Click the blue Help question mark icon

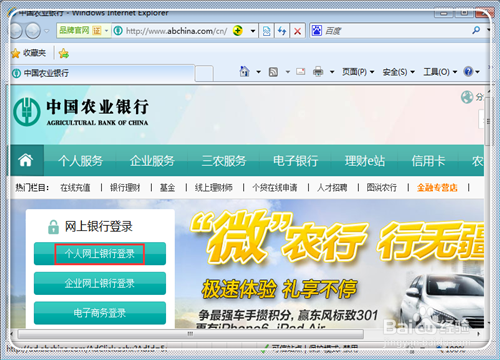tap(468, 71)
